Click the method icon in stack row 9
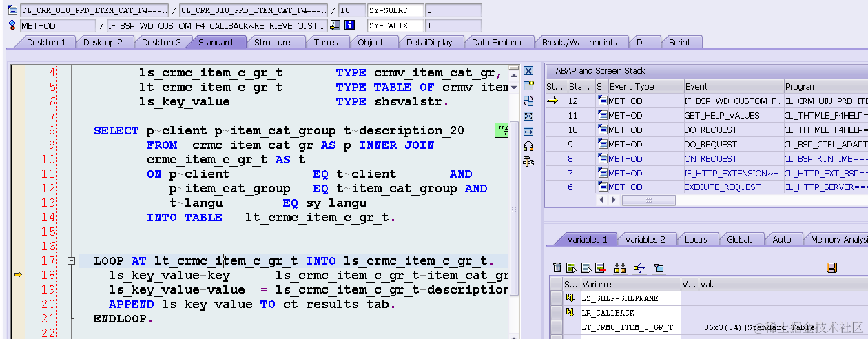 [602, 144]
